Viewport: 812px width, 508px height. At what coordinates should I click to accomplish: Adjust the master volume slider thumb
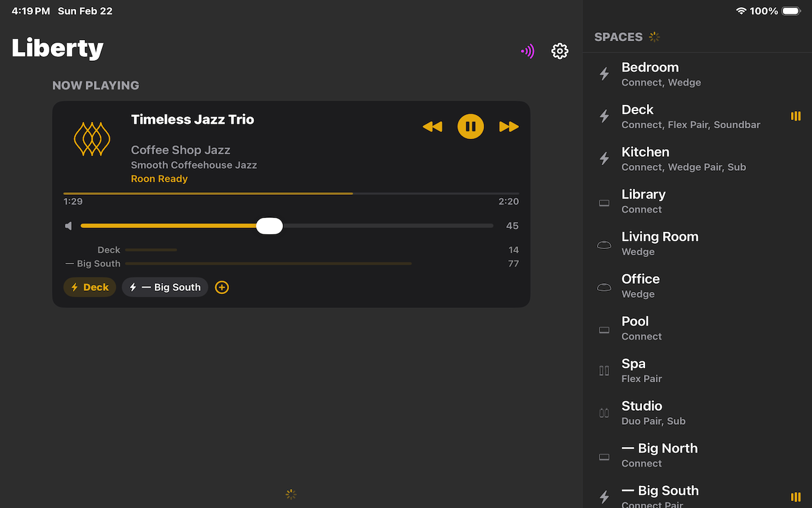pyautogui.click(x=270, y=226)
